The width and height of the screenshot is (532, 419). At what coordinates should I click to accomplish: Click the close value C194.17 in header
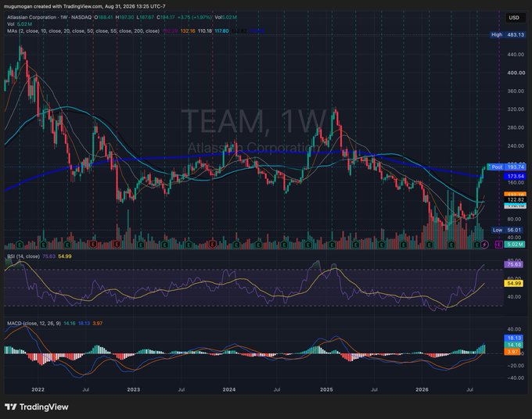pyautogui.click(x=166, y=17)
